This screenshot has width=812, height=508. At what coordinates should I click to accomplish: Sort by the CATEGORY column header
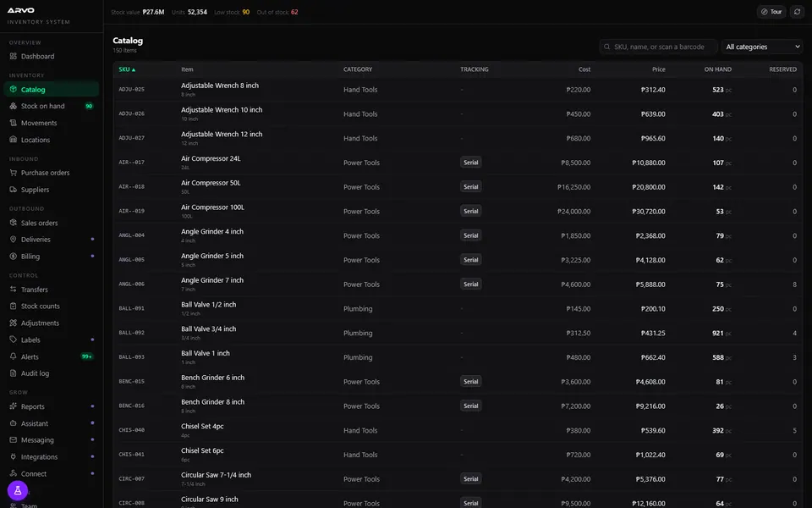358,69
